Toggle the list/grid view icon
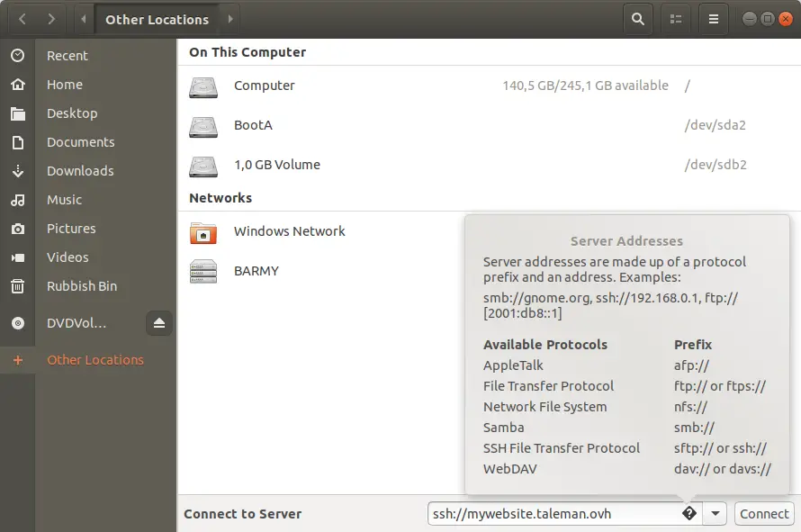The width and height of the screenshot is (801, 532). click(676, 19)
